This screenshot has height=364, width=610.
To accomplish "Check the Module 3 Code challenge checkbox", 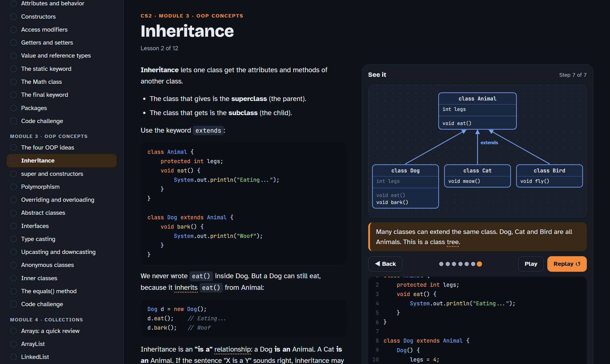I will 14,304.
